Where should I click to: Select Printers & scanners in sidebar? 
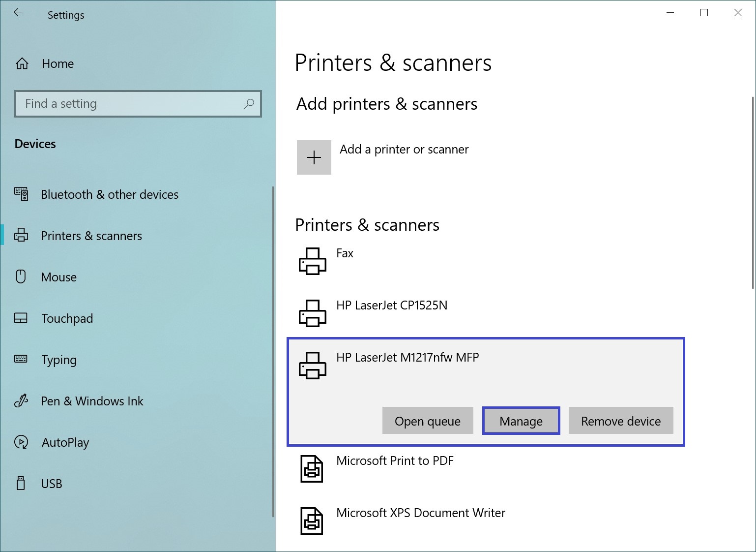pyautogui.click(x=91, y=236)
